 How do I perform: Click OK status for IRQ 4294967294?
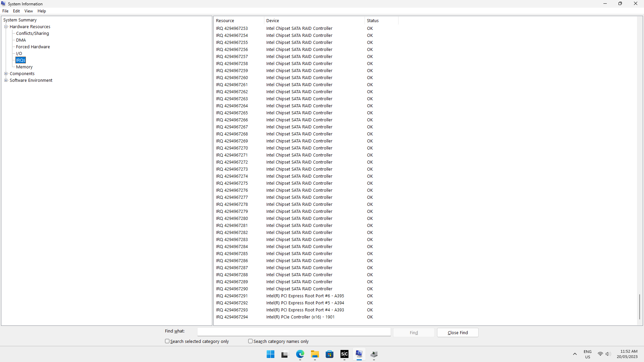click(x=370, y=317)
